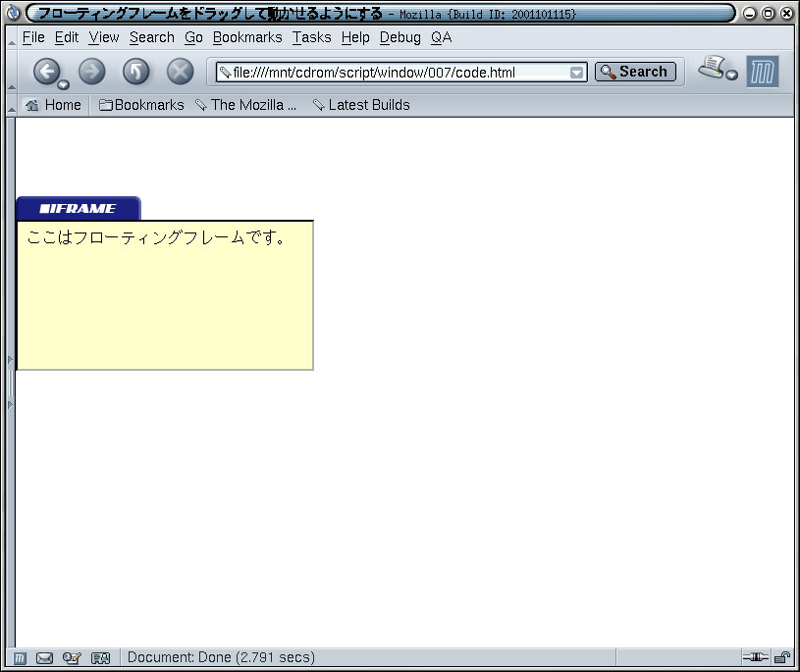Screen dimensions: 800x672
Task: Collapse the menu bar with its grippy
Action: pos(11,37)
